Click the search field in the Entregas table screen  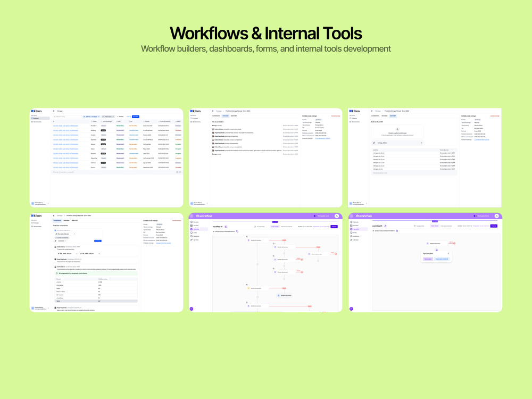(67, 117)
